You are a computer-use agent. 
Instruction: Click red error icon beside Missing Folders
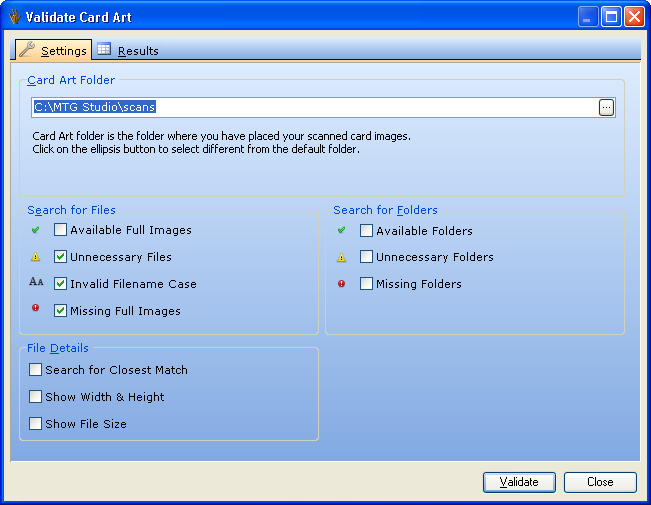point(341,284)
